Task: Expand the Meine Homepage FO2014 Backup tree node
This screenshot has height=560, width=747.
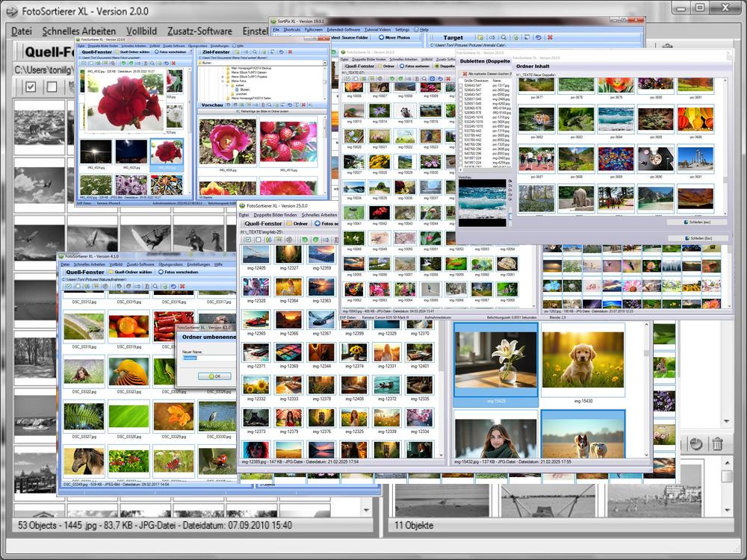Action: tap(220, 69)
